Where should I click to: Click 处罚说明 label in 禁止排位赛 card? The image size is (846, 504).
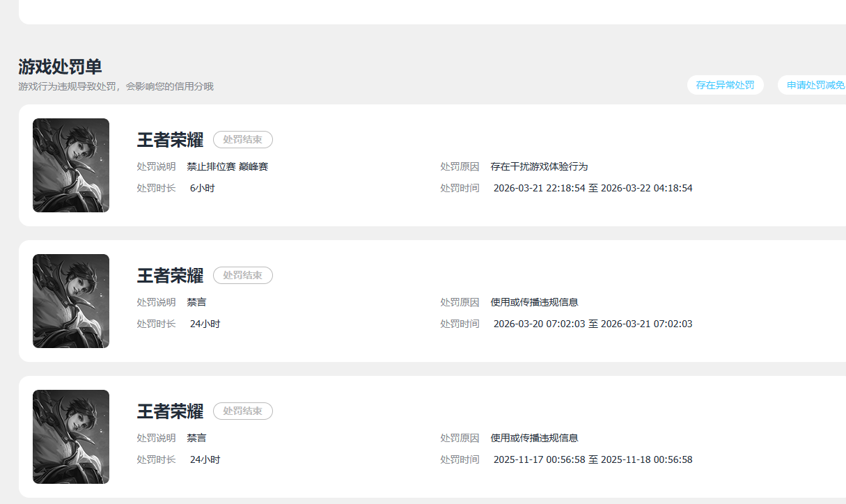[x=156, y=166]
